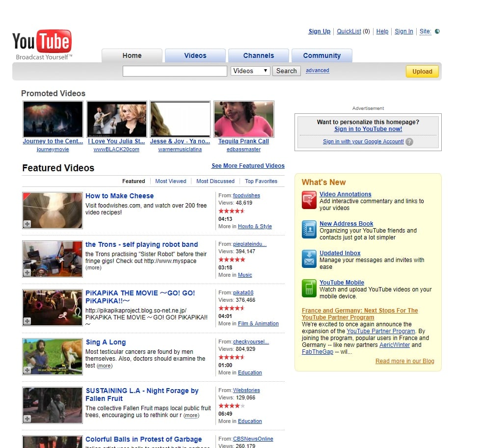Image resolution: width=482 pixels, height=448 pixels.
Task: Click the star rating for Sing A Long
Action: [232, 357]
